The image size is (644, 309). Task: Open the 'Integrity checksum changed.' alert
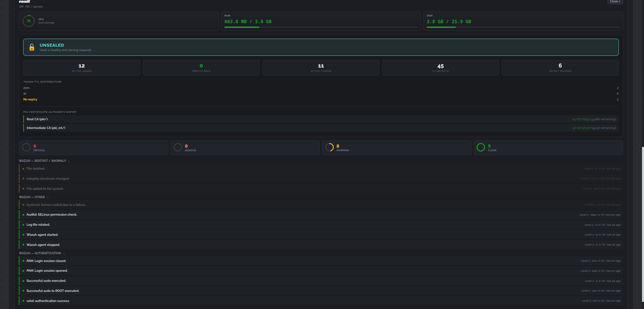(x=321, y=179)
